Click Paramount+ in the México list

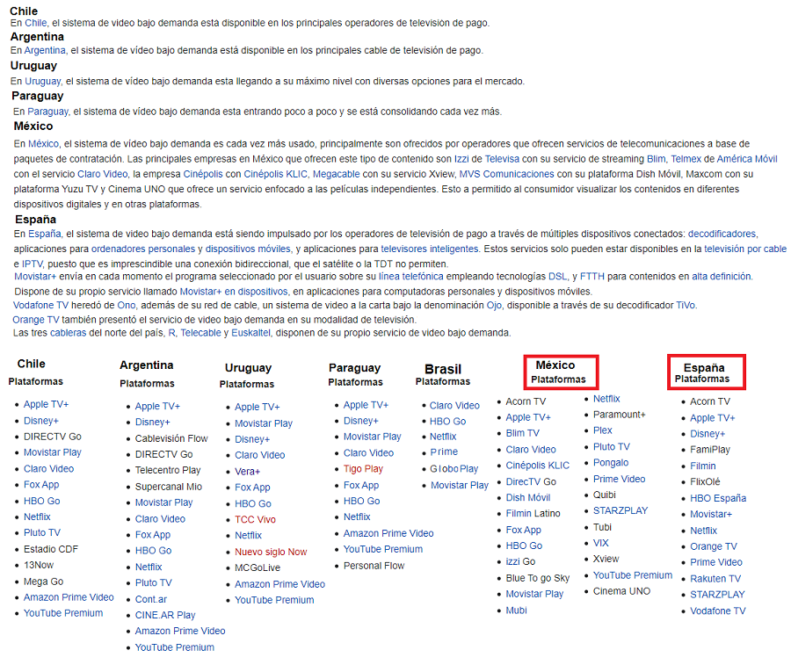[620, 415]
